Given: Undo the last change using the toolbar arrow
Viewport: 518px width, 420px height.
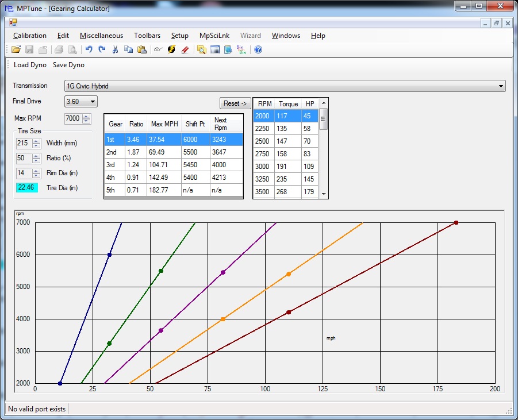Looking at the screenshot, I should (89, 49).
